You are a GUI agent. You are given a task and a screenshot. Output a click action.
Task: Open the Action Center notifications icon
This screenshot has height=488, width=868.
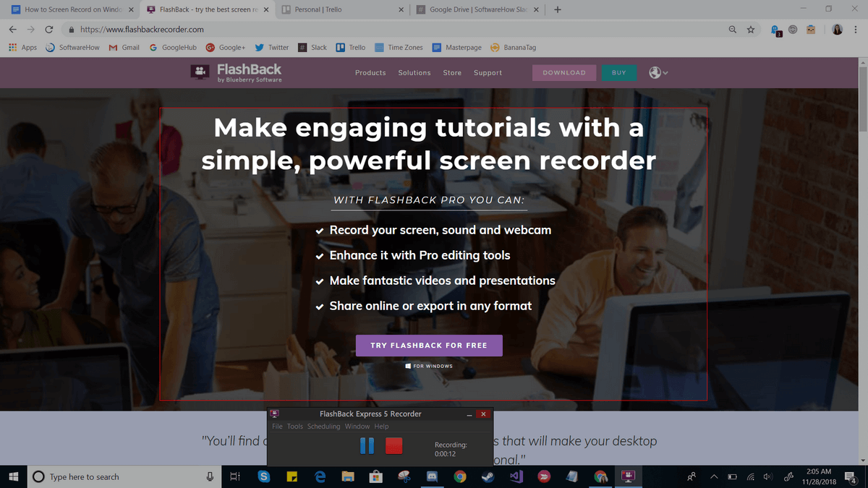[x=851, y=476]
